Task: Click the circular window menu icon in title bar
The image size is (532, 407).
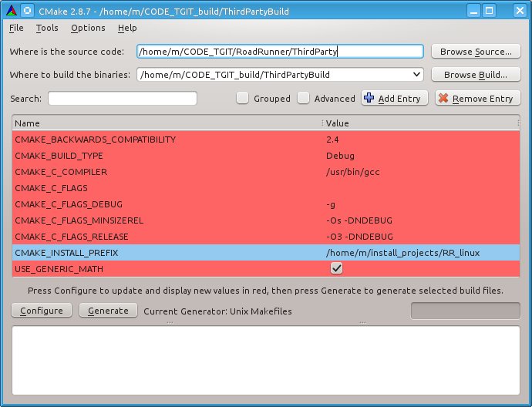Action: click(x=27, y=10)
